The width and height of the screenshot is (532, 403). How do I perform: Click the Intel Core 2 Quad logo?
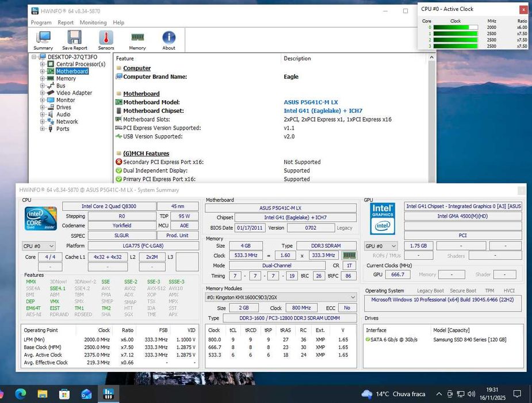(41, 218)
